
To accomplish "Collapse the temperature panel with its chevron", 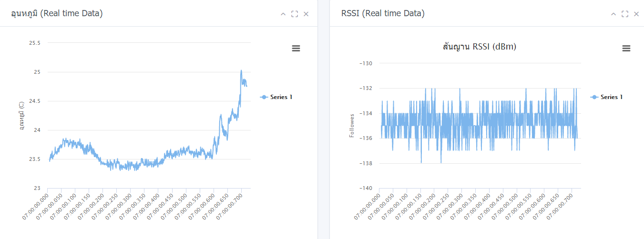I will pyautogui.click(x=283, y=14).
